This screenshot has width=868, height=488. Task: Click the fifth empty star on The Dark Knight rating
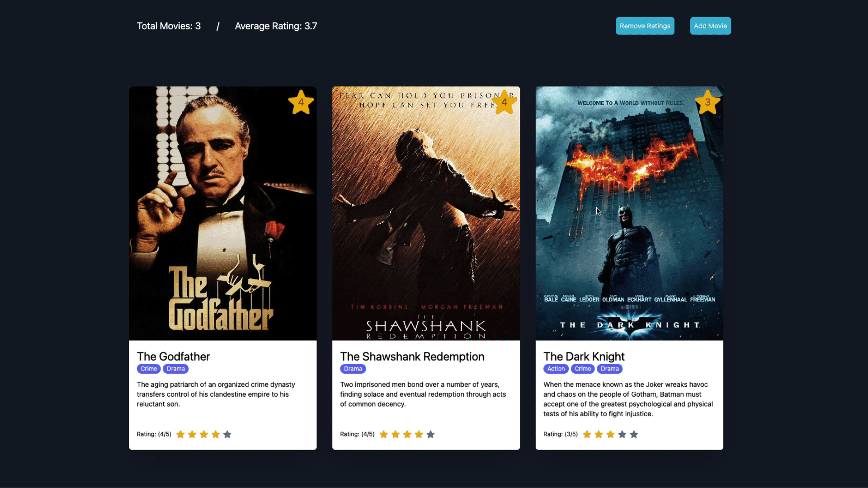tap(634, 434)
